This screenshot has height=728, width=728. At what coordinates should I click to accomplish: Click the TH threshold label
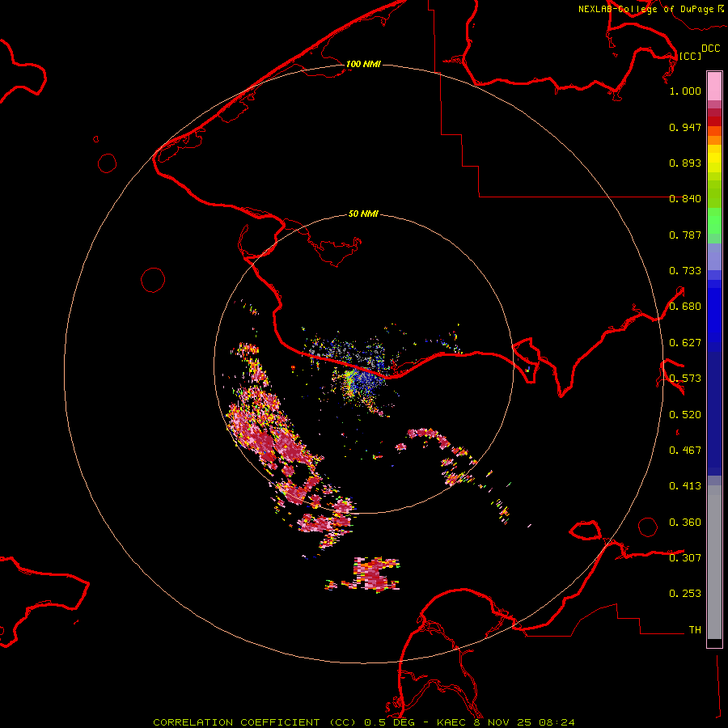point(694,629)
